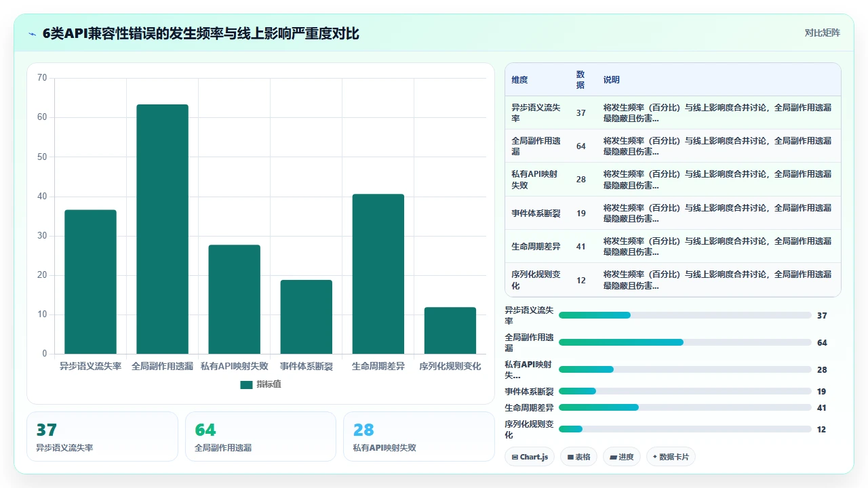Image resolution: width=868 pixels, height=488 pixels.
Task: Click the description cell in the 私有API映射失败 row
Action: (x=717, y=180)
